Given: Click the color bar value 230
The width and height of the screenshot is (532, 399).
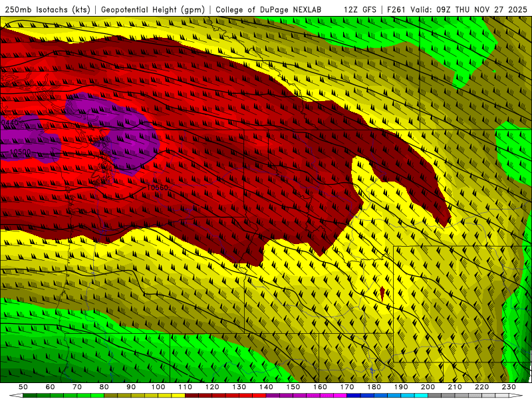Looking at the screenshot, I should [509, 387].
